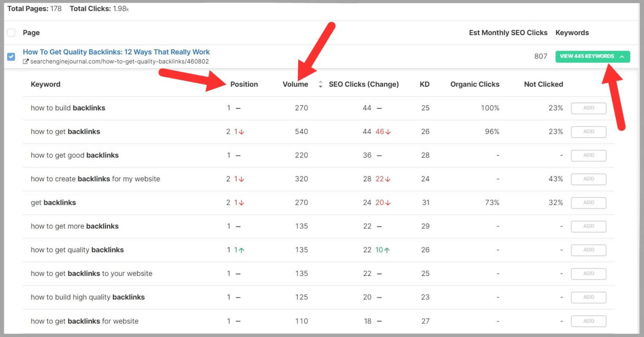This screenshot has height=337, width=644.
Task: Click red down arrow next to SEO clicks change 46
Action: [x=388, y=132]
